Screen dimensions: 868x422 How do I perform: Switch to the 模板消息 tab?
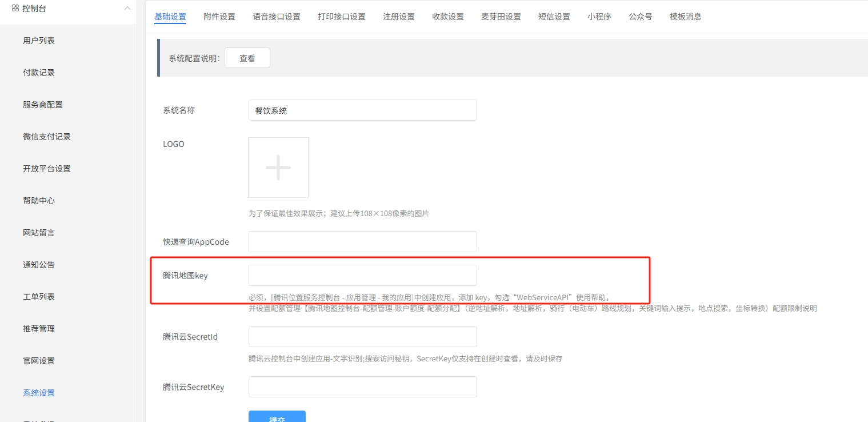coord(686,17)
